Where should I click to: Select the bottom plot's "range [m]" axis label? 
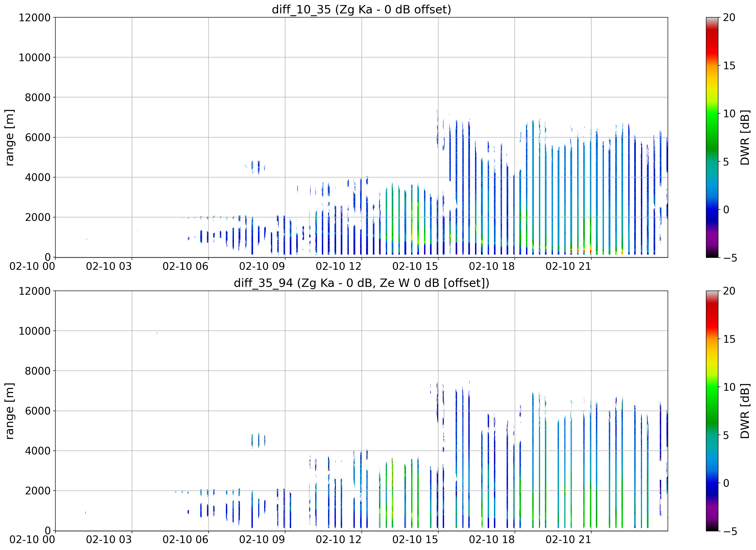[x=9, y=411]
